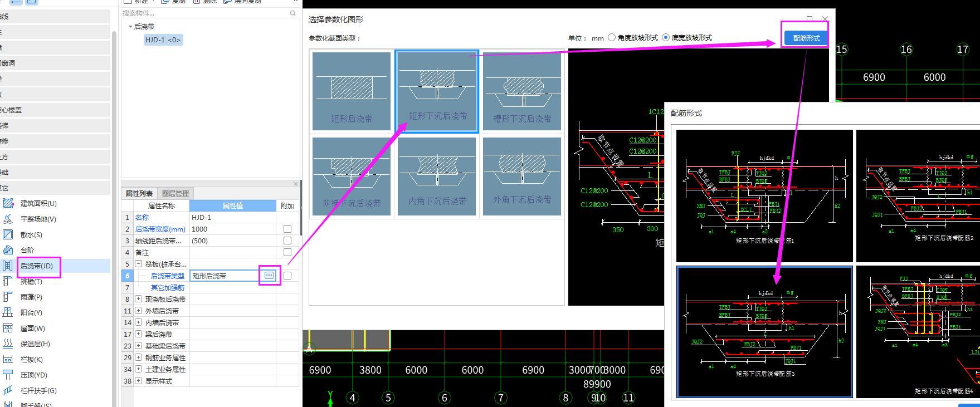Image resolution: width=980 pixels, height=407 pixels.
Task: Select 矩形下沉后浇带配筋1 diagram
Action: tap(764, 196)
